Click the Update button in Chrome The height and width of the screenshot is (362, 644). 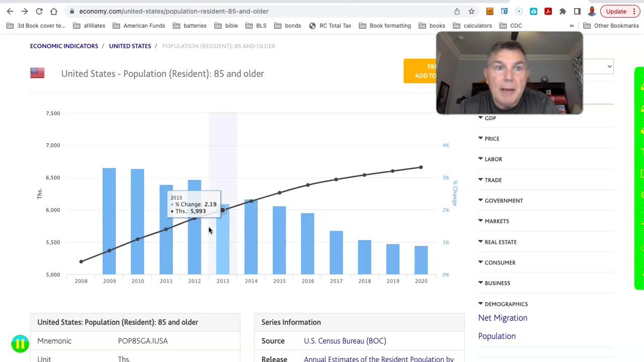tap(616, 11)
